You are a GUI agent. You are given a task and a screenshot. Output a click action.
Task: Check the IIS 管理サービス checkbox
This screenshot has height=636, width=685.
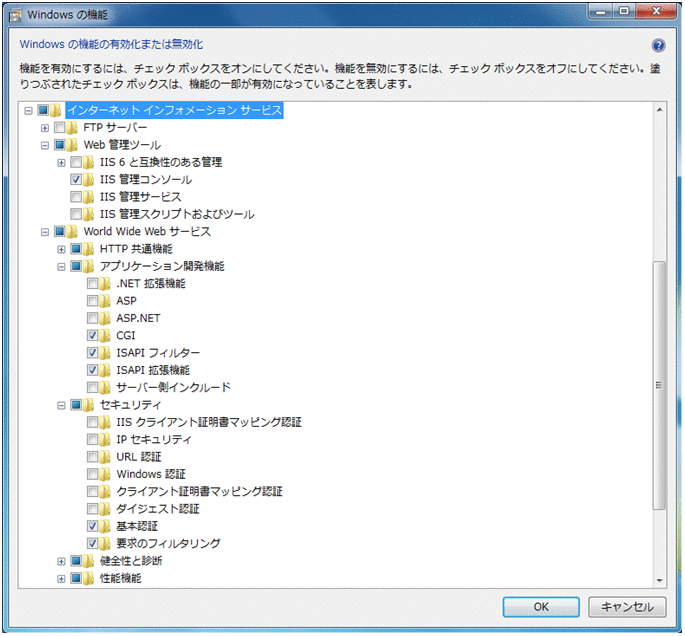coord(76,197)
